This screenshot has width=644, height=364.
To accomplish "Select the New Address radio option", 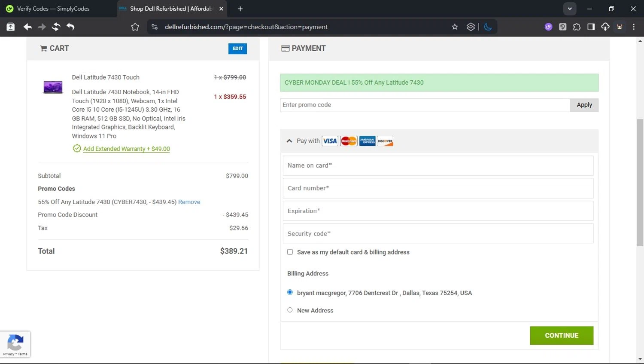I will click(290, 310).
